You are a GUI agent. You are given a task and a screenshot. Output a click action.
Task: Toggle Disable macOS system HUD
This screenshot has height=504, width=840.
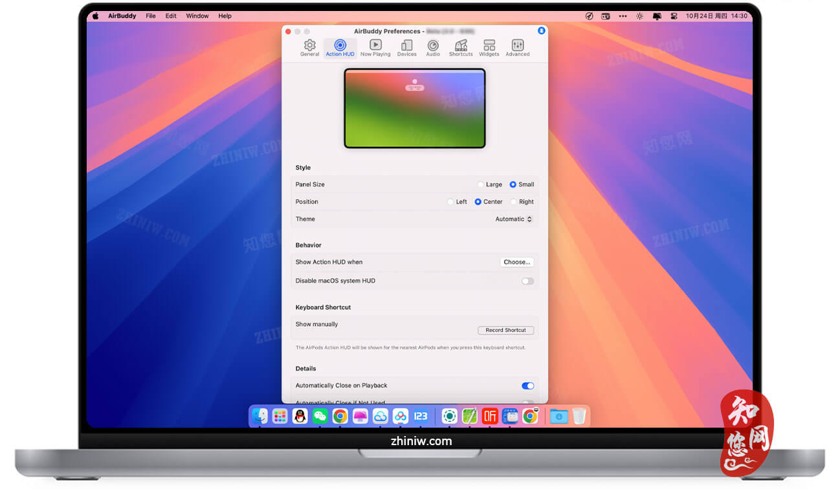coord(528,281)
